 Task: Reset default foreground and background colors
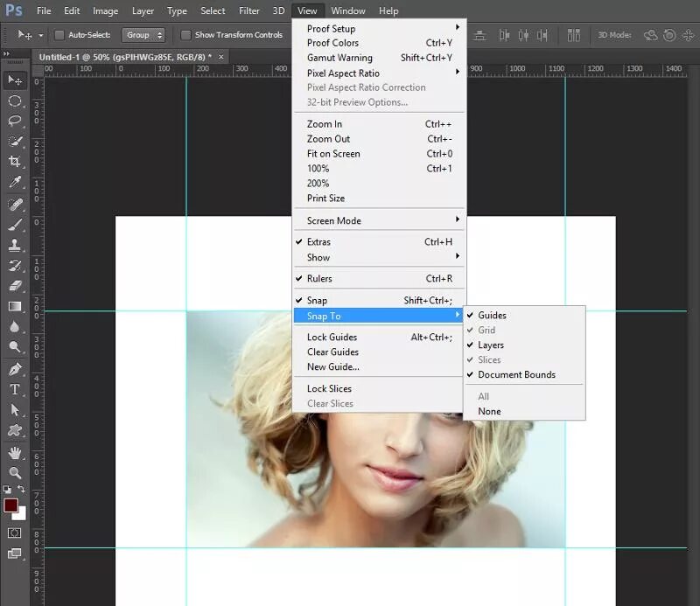pyautogui.click(x=7, y=490)
